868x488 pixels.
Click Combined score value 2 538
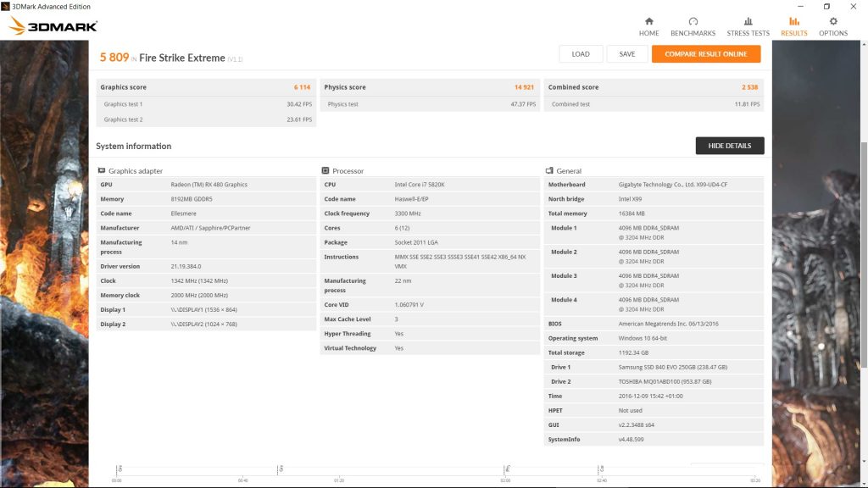(750, 87)
